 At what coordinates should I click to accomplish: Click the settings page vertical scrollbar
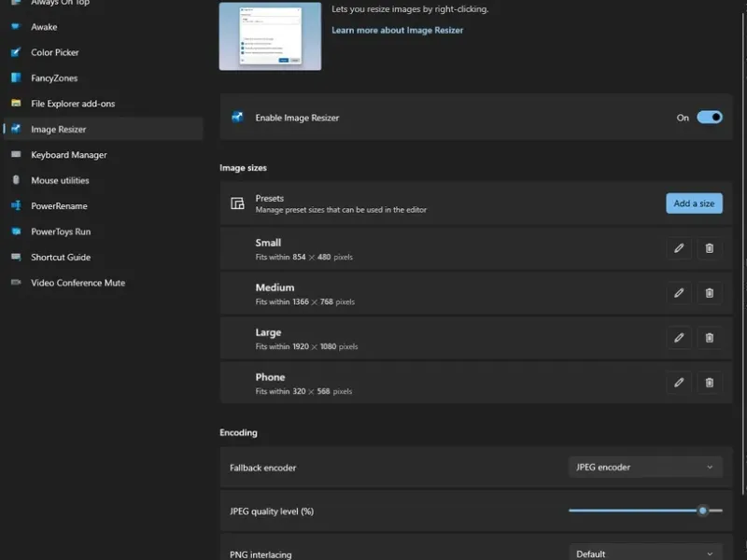pyautogui.click(x=742, y=255)
